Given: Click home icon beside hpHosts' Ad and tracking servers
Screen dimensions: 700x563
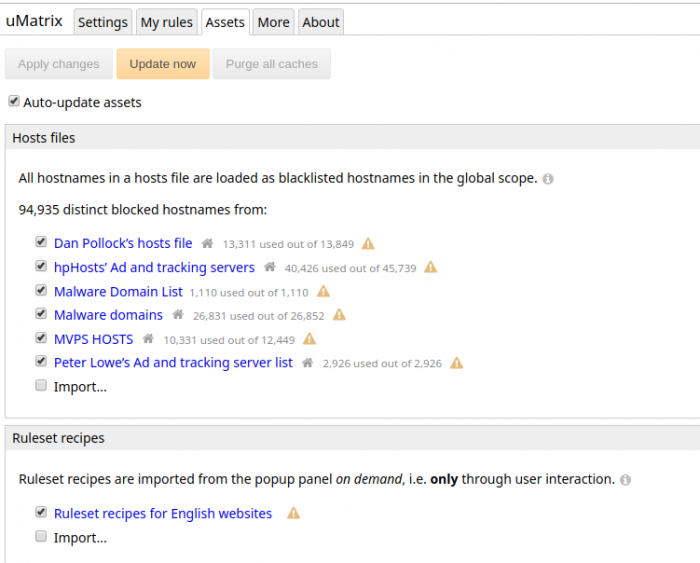Looking at the screenshot, I should [269, 267].
